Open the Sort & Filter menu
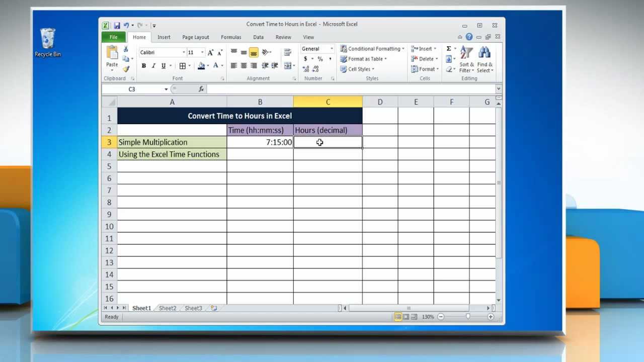Image resolution: width=644 pixels, height=362 pixels. pyautogui.click(x=466, y=60)
